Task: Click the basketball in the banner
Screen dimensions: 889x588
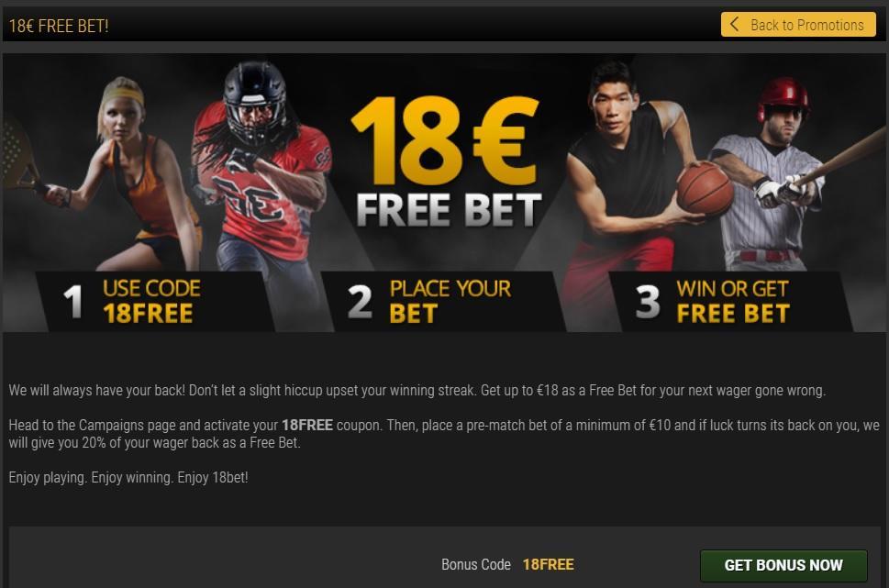Action: tap(705, 189)
